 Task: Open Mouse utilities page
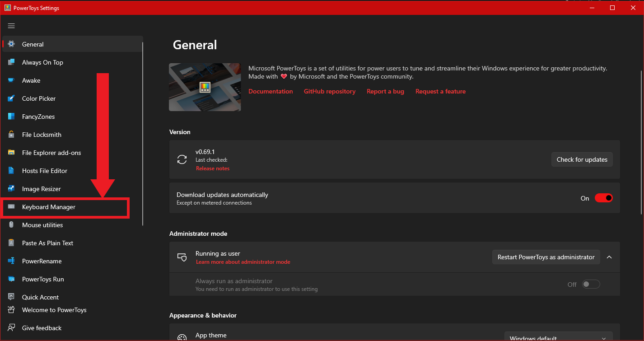click(73, 225)
